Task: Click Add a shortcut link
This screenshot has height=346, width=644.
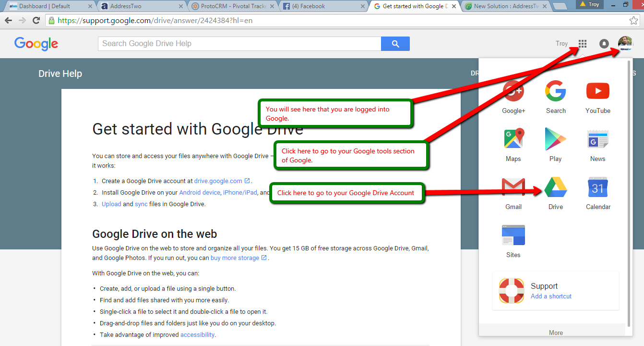Action: (x=551, y=297)
